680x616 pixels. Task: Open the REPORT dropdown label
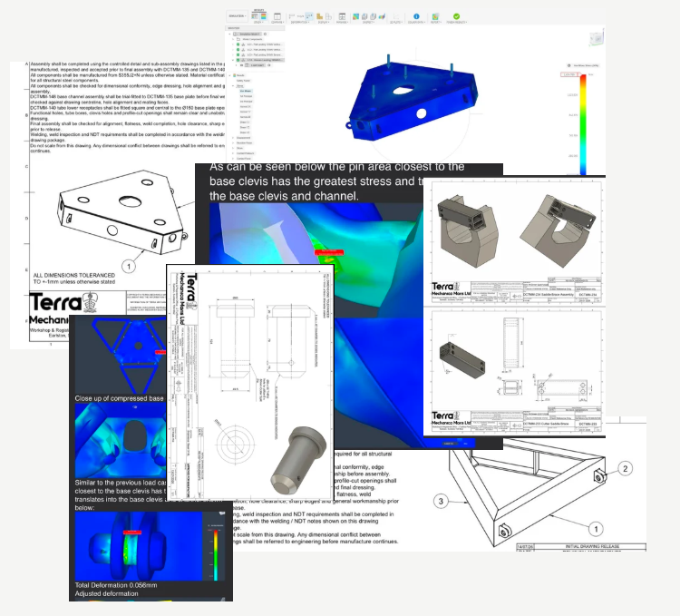436,22
